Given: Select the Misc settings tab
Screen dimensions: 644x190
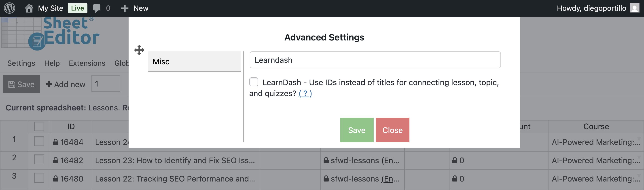Looking at the screenshot, I should (194, 61).
